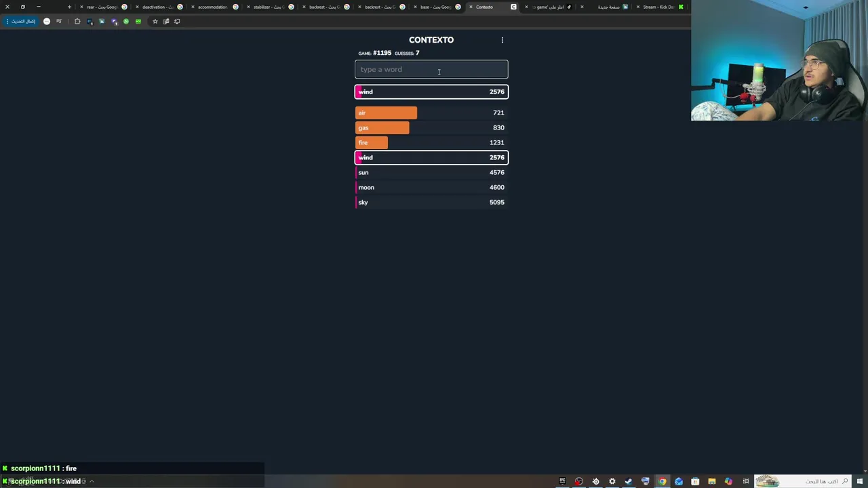Click chat message 'scorpionn1111 : wind'
Screen dimensions: 868x488
click(41, 481)
